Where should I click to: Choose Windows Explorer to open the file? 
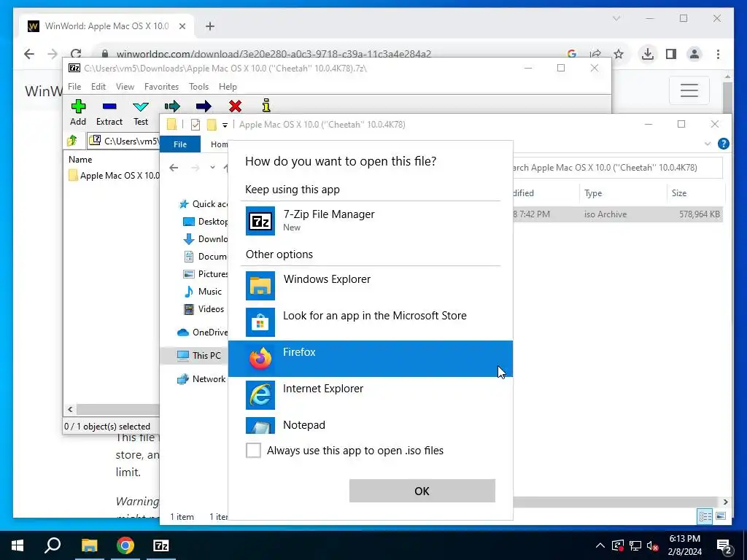pos(371,285)
